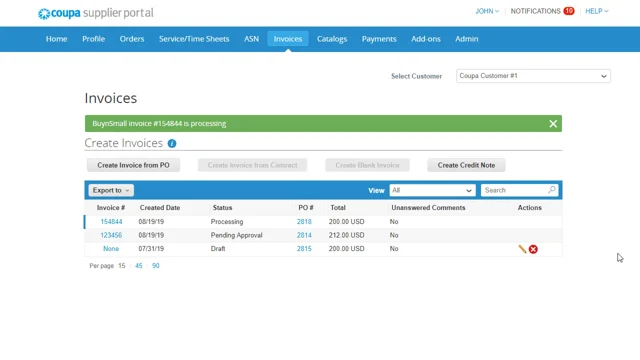Open PO number 2818
This screenshot has height=360, width=640.
tap(304, 222)
